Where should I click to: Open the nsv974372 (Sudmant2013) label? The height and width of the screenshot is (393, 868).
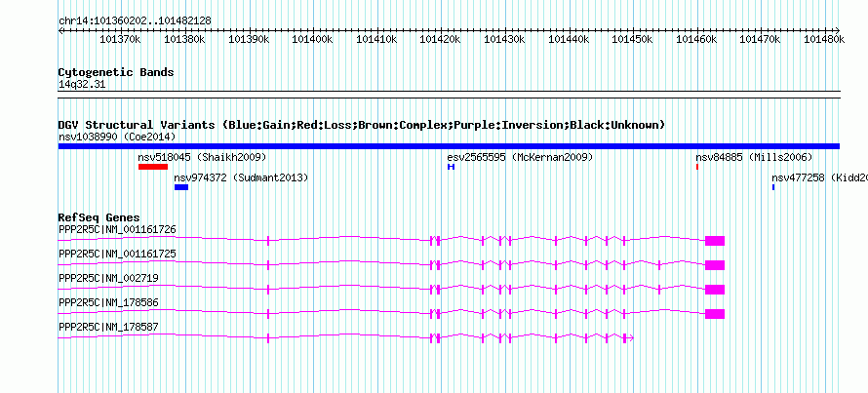coord(241,177)
